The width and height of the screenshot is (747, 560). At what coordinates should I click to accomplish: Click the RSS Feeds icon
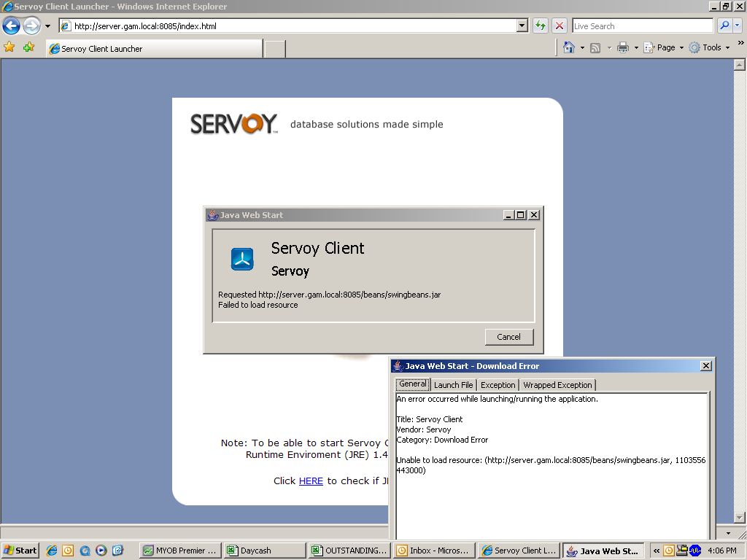pos(595,47)
